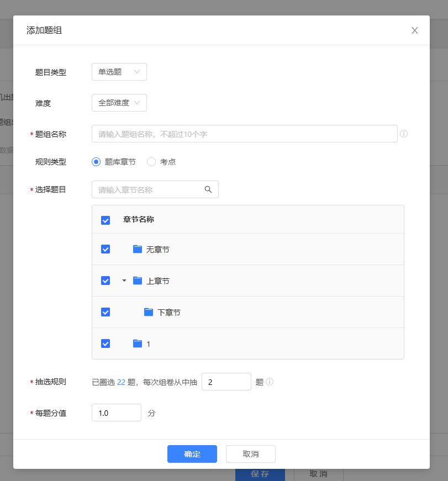Close the 添加题组 dialog with the X icon
This screenshot has width=448, height=481.
click(414, 30)
